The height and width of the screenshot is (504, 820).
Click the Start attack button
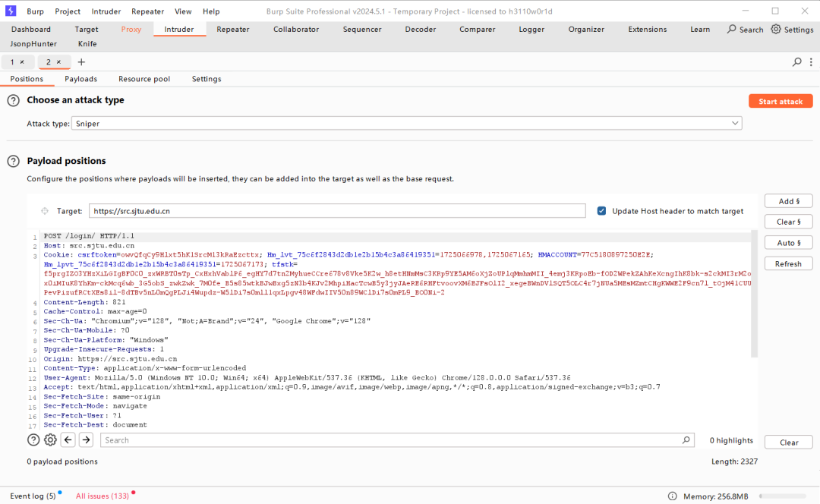[781, 101]
